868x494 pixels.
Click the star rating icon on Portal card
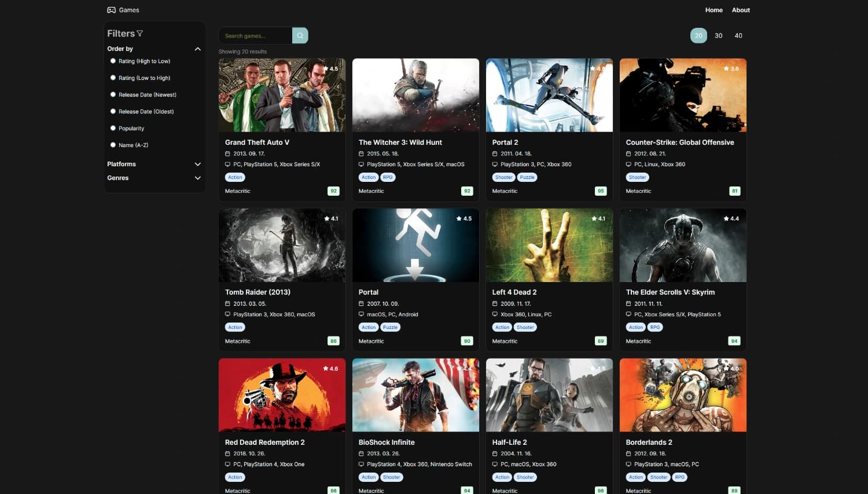(458, 218)
